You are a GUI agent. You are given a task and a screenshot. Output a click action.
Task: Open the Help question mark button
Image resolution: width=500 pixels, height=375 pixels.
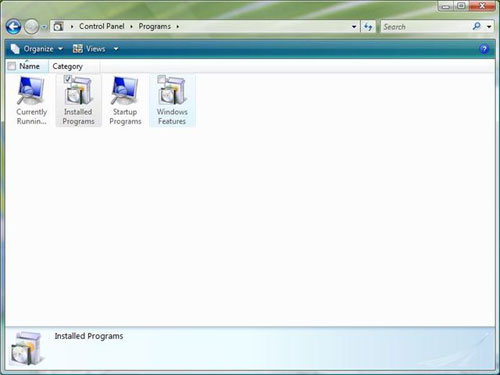[484, 49]
